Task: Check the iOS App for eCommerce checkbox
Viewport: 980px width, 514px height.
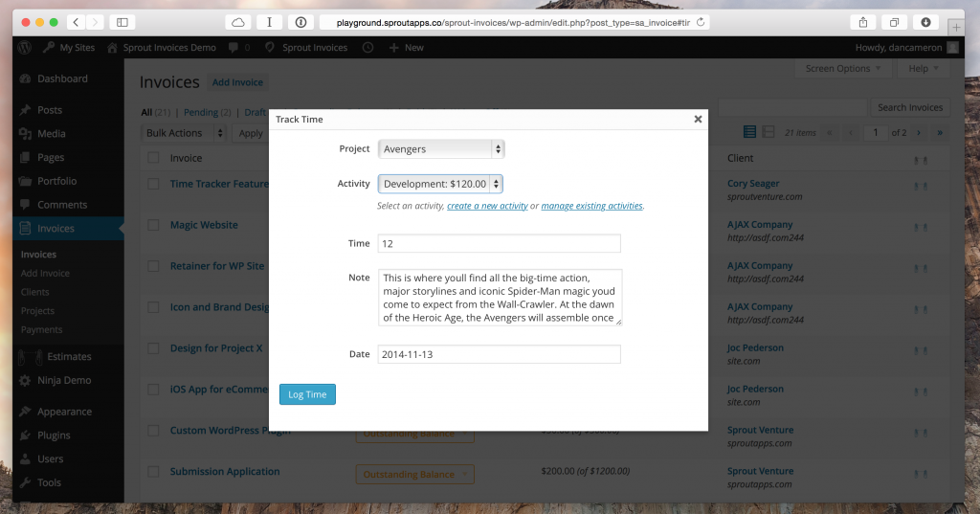Action: 153,389
